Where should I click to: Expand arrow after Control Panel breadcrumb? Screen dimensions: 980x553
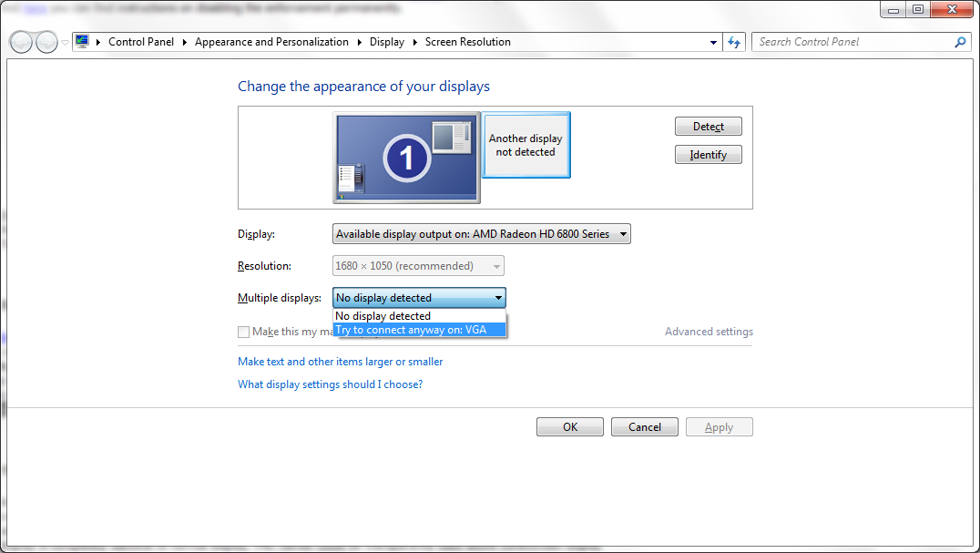coord(184,42)
